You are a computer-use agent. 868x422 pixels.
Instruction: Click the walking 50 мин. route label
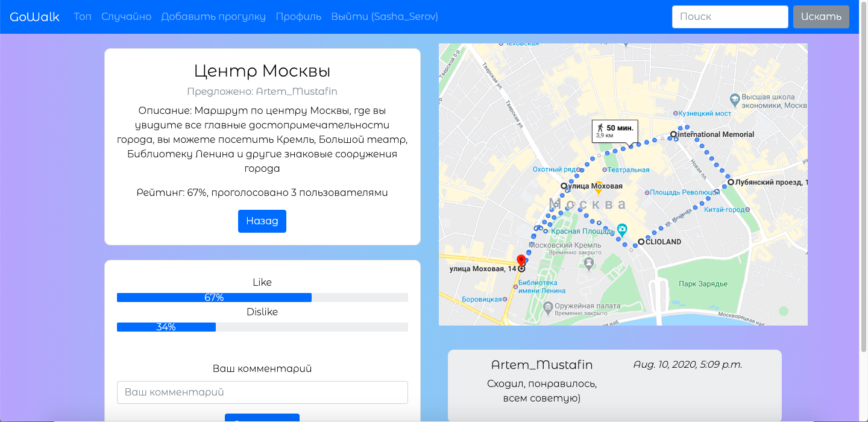point(615,131)
